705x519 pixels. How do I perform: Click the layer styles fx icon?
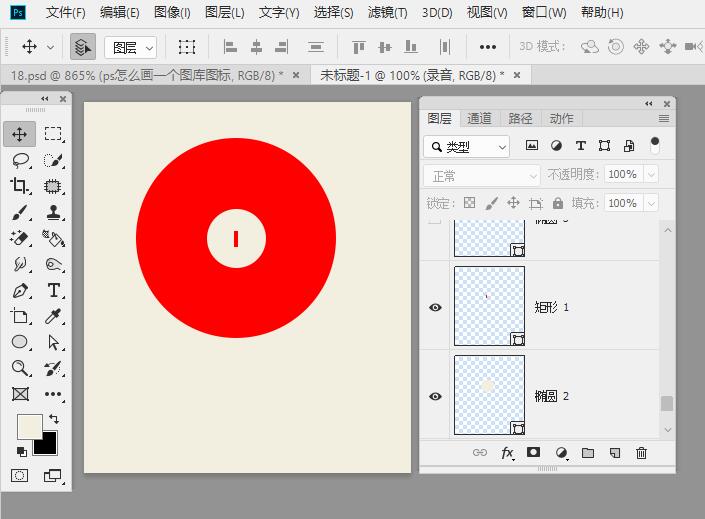click(x=507, y=453)
